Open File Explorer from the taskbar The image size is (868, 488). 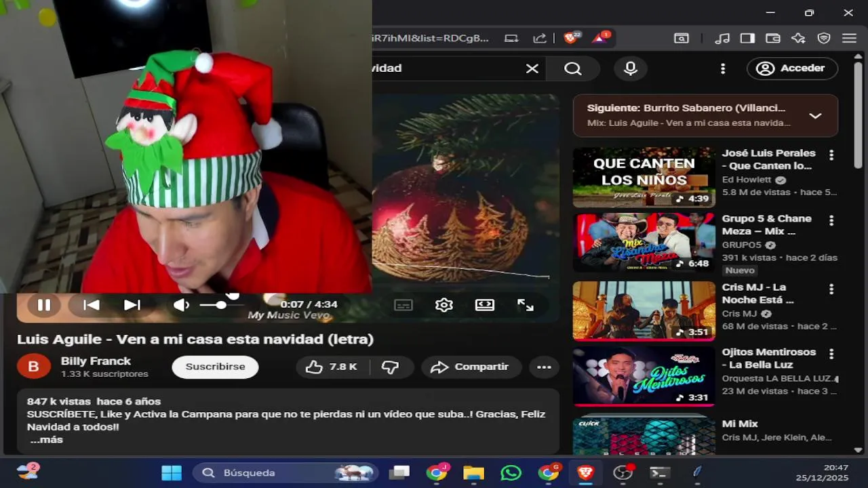point(473,472)
